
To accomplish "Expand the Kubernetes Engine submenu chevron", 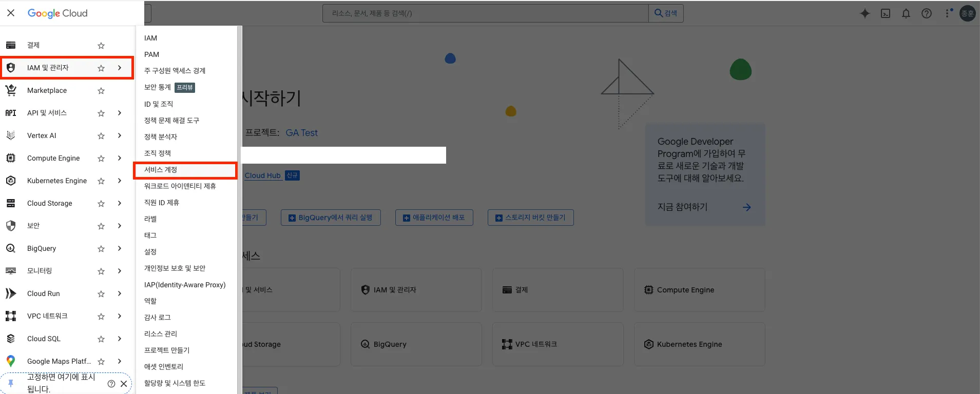I will tap(120, 181).
